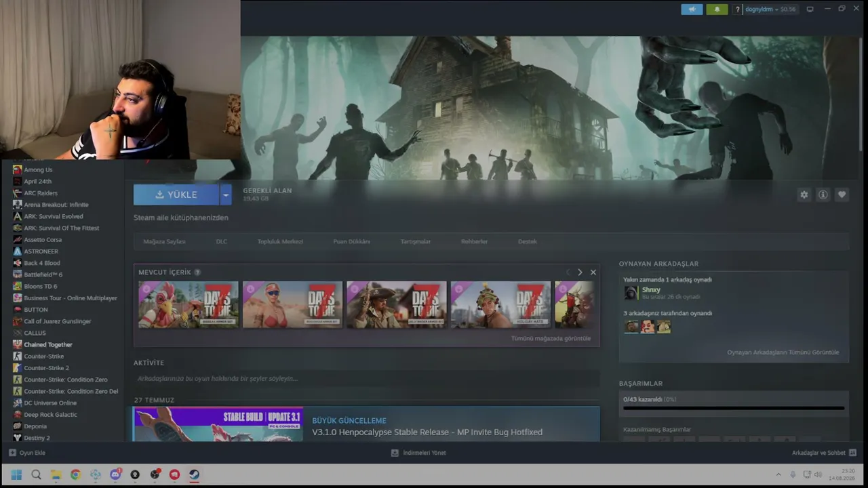Screen dimensions: 868x488
Task: Click the YÜKLE install button
Action: 176,195
